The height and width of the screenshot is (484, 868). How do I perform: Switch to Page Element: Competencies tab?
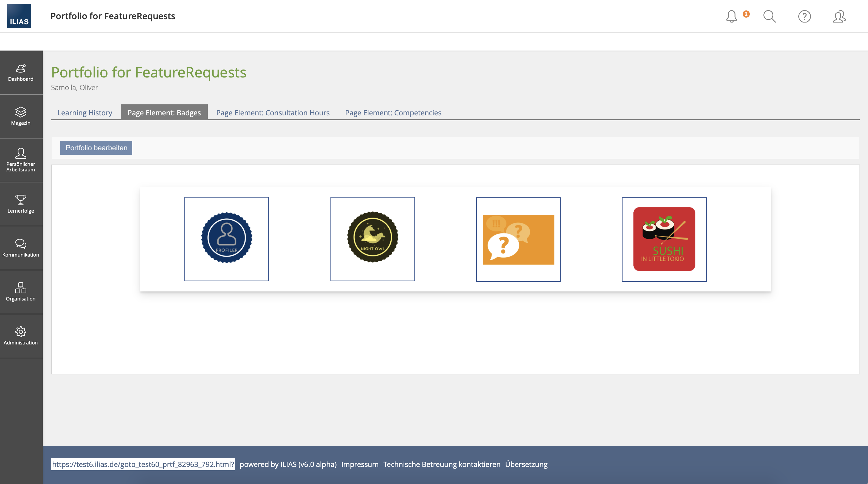(393, 113)
